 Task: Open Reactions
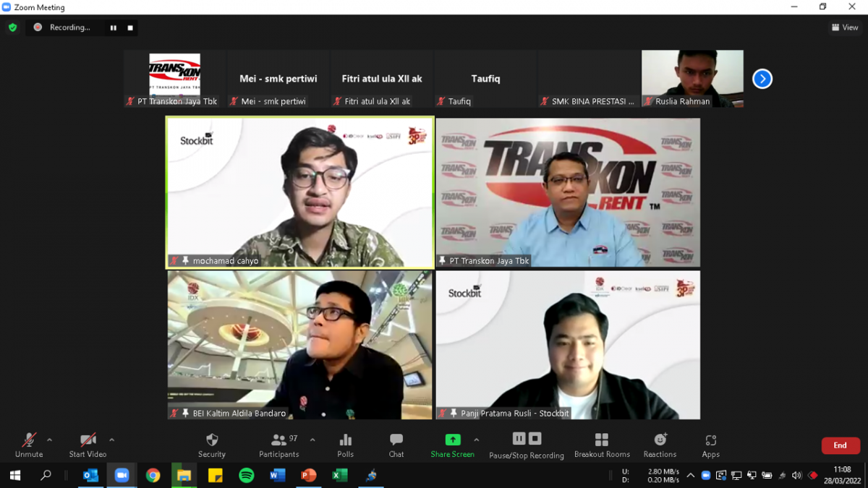(660, 445)
